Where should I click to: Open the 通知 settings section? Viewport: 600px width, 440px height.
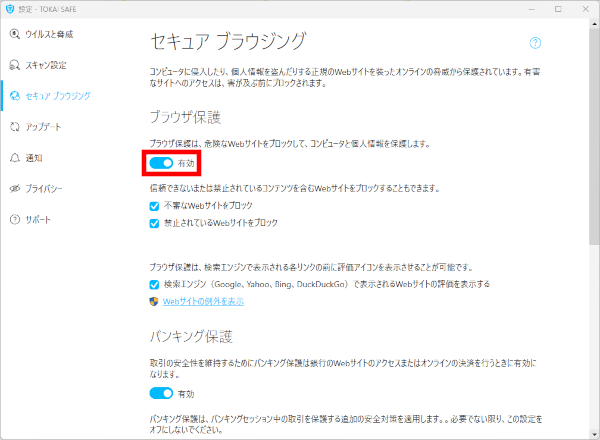point(34,158)
